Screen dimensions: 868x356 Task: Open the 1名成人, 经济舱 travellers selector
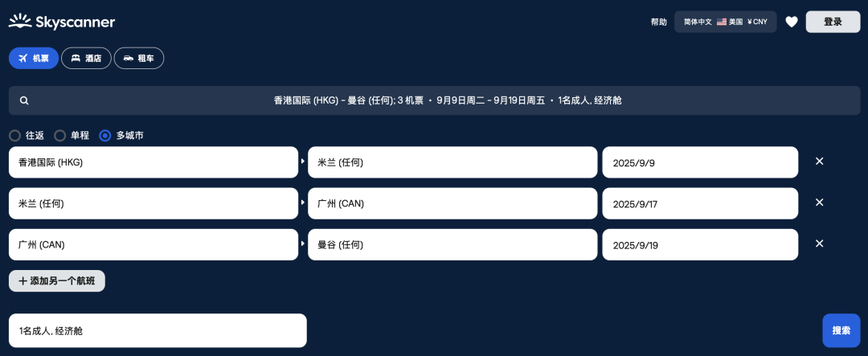158,330
